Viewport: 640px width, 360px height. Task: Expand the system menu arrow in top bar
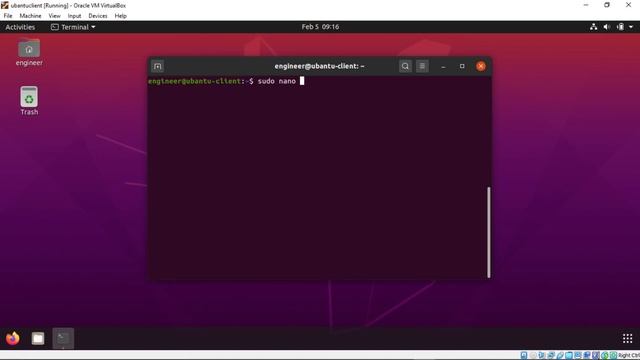click(x=631, y=27)
